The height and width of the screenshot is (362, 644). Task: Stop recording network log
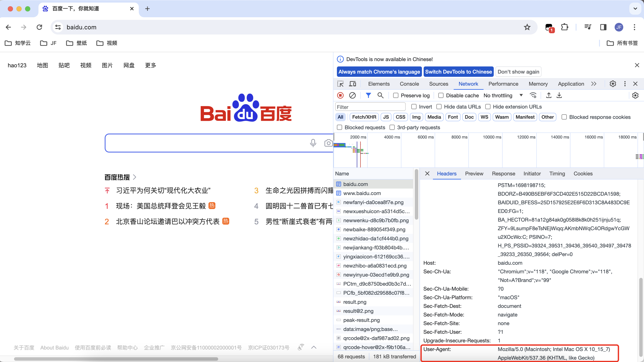(x=341, y=95)
